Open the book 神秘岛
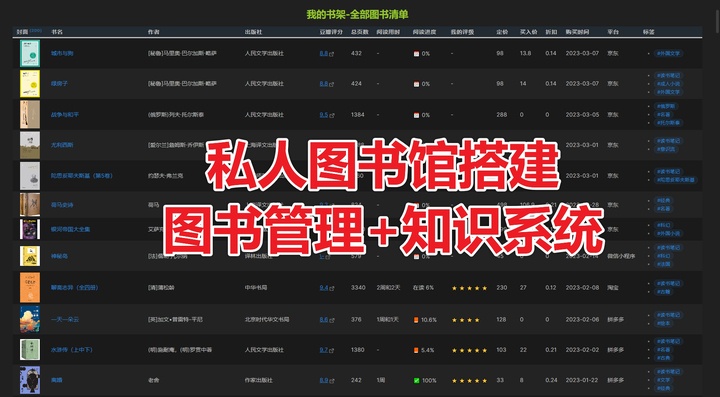Image resolution: width=720 pixels, height=397 pixels. pyautogui.click(x=59, y=256)
